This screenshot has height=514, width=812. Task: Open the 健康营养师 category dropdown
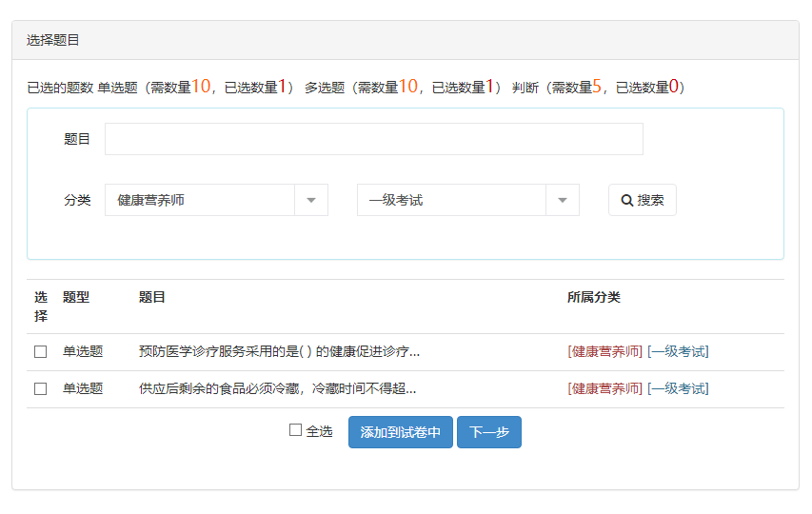(x=216, y=200)
